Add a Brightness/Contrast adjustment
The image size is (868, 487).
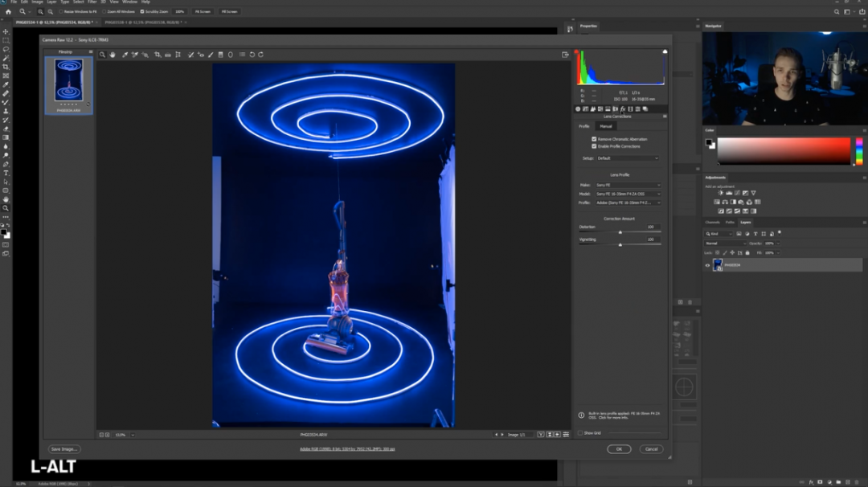[721, 193]
